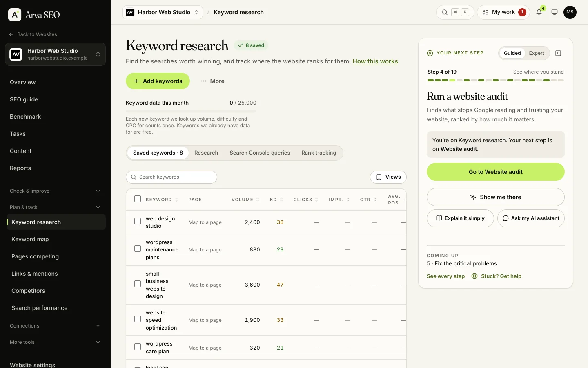Collapse the next step side panel icon

[558, 53]
